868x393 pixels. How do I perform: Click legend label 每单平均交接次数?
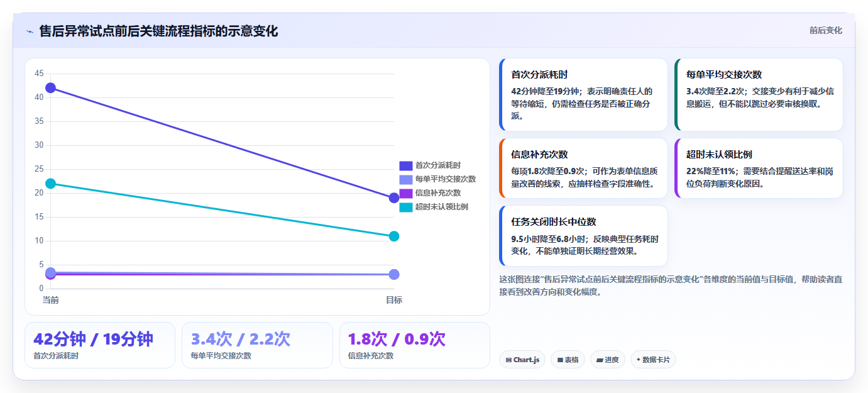pyautogui.click(x=446, y=179)
